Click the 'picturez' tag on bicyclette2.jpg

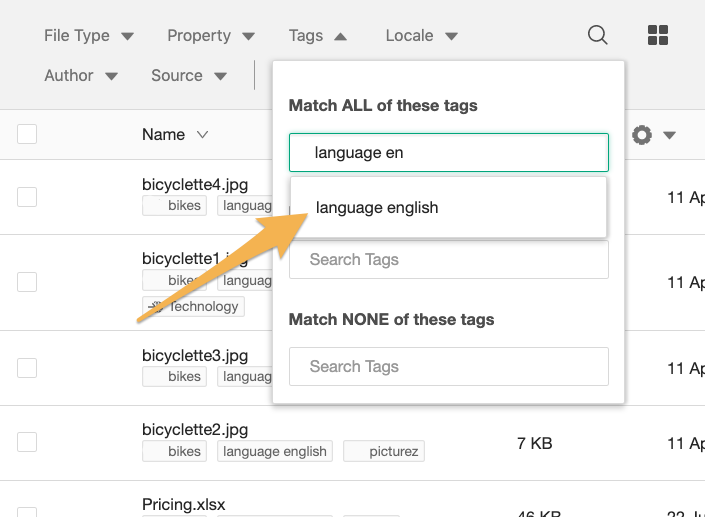[x=384, y=451]
